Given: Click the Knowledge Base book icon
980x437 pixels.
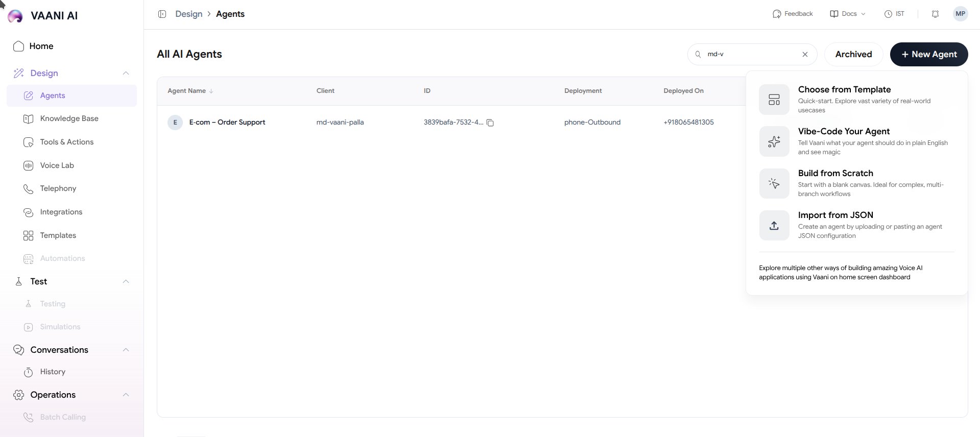Looking at the screenshot, I should pyautogui.click(x=29, y=118).
